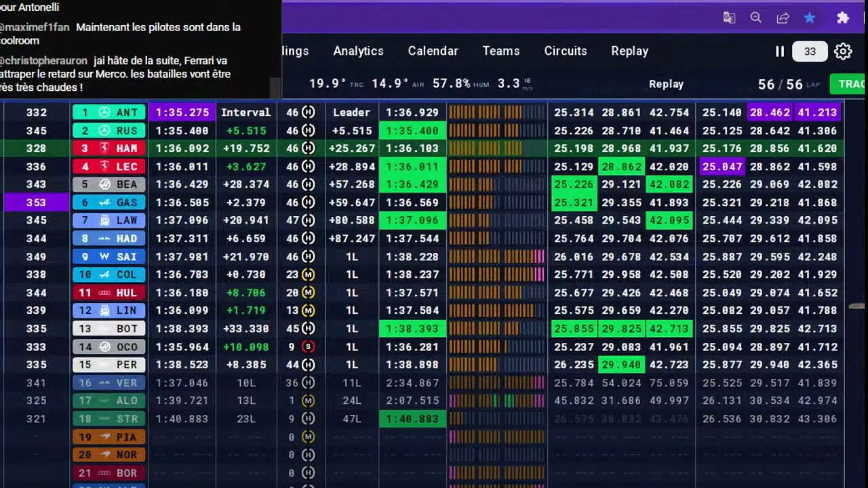This screenshot has height=488, width=868.
Task: Click the blue bookmark star icon
Action: (x=810, y=18)
